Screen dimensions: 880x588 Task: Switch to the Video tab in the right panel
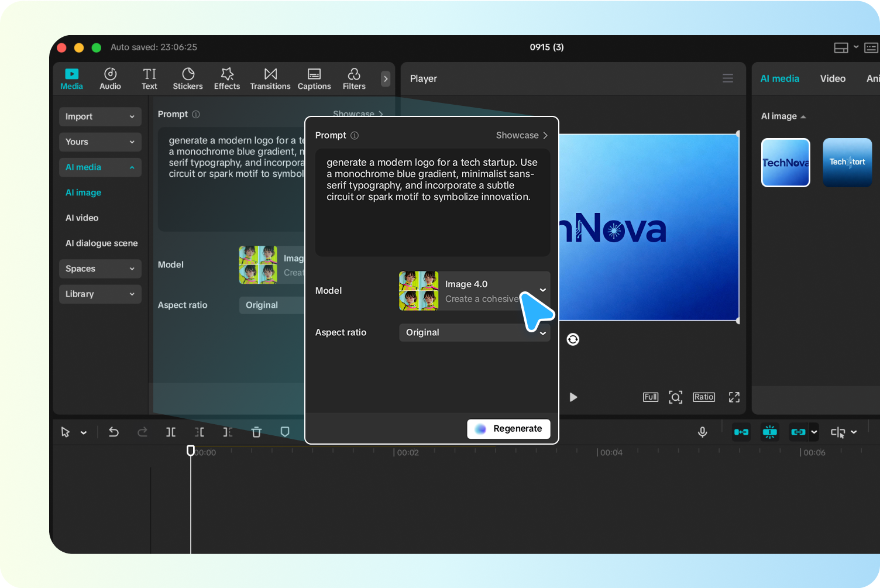tap(833, 78)
